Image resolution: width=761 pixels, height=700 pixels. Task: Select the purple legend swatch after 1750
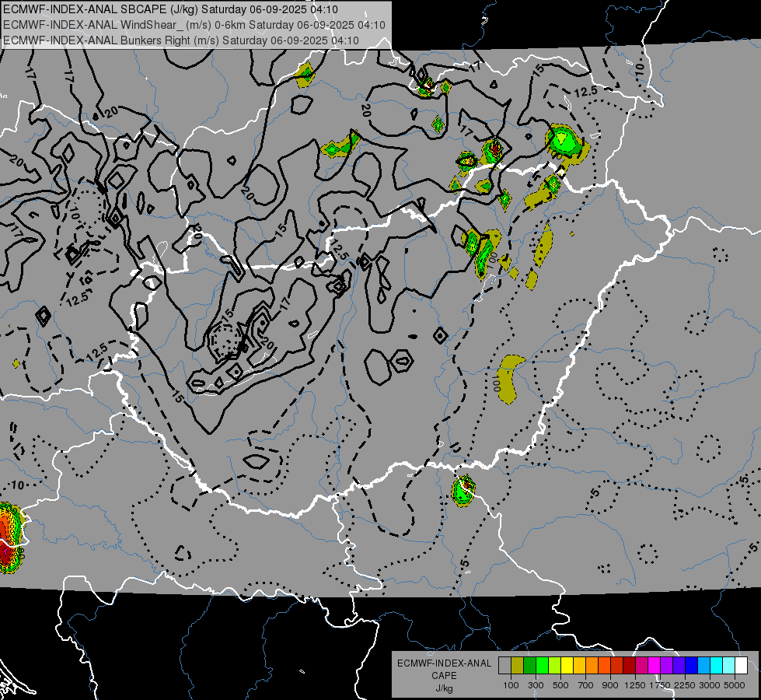pos(667,666)
